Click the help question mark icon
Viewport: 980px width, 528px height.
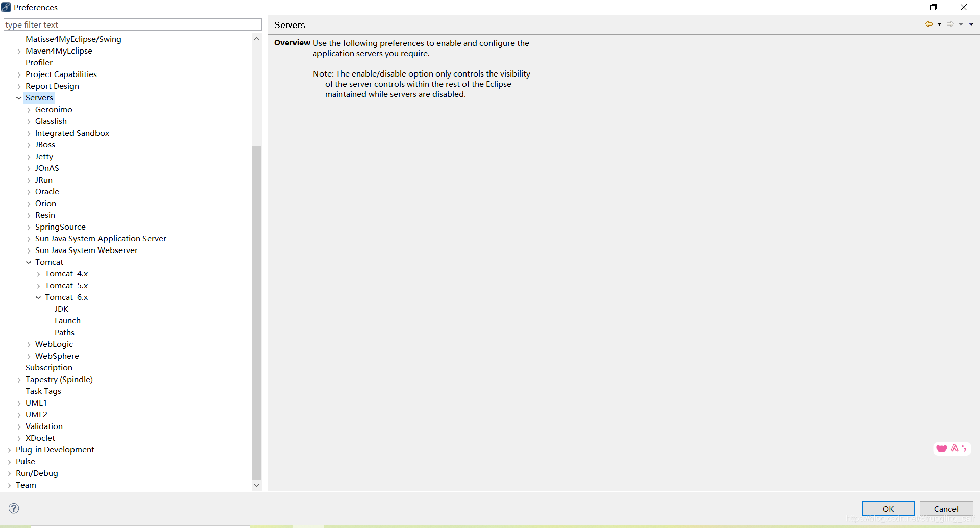(14, 508)
